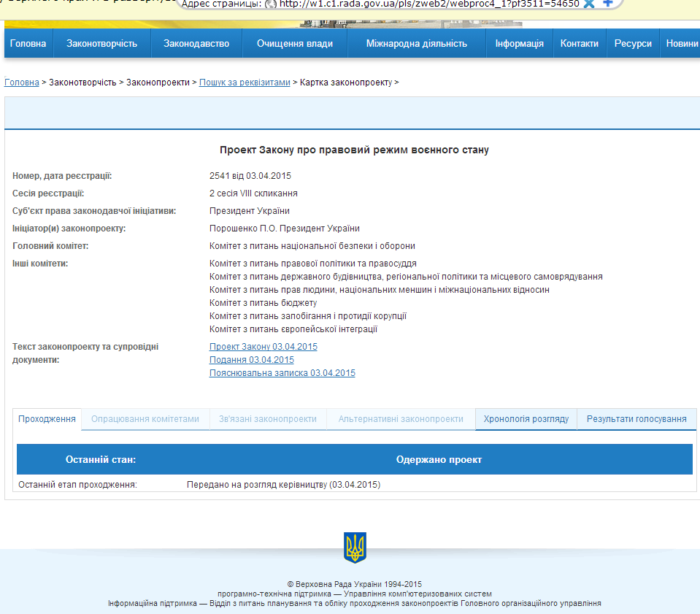Switch to the Хронологія розгляду tab
Viewport: 700px width, 614px height.
(x=526, y=419)
